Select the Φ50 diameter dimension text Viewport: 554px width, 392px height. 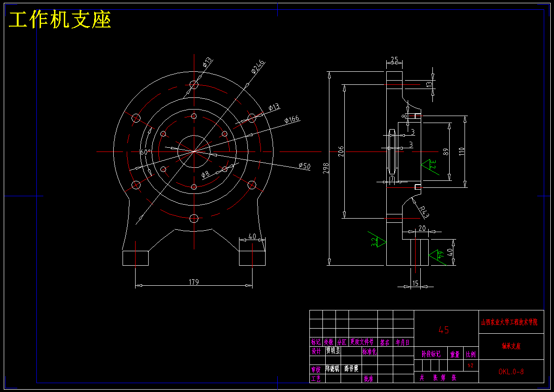click(x=304, y=166)
